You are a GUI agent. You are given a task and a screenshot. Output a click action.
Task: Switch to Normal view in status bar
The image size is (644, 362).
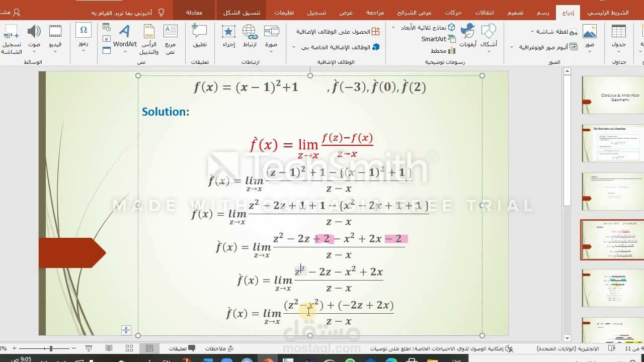click(x=149, y=348)
